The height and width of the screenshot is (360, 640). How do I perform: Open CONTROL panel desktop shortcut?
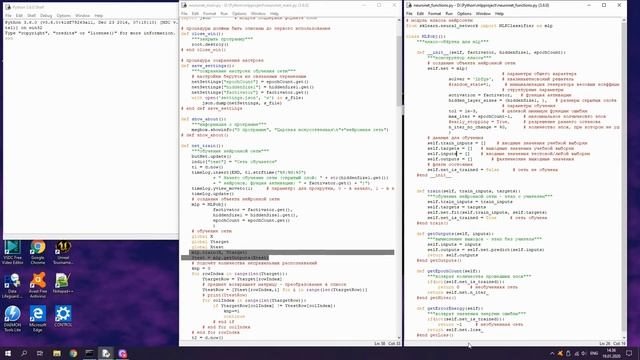tap(63, 316)
